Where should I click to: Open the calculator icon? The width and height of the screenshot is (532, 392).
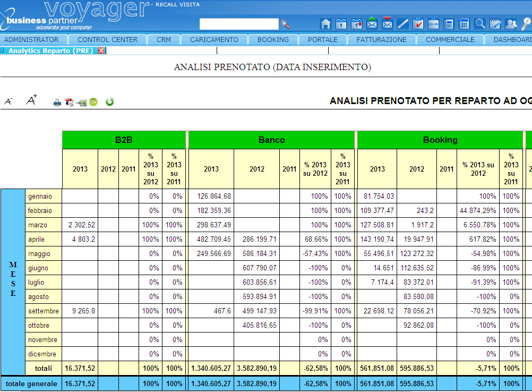[x=464, y=24]
